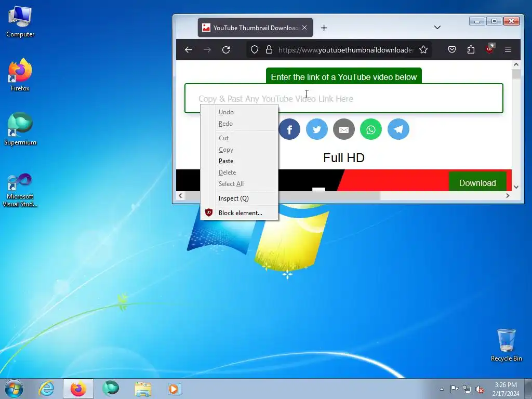The width and height of the screenshot is (532, 399).
Task: Choose Select All in the context menu
Action: coord(239,184)
